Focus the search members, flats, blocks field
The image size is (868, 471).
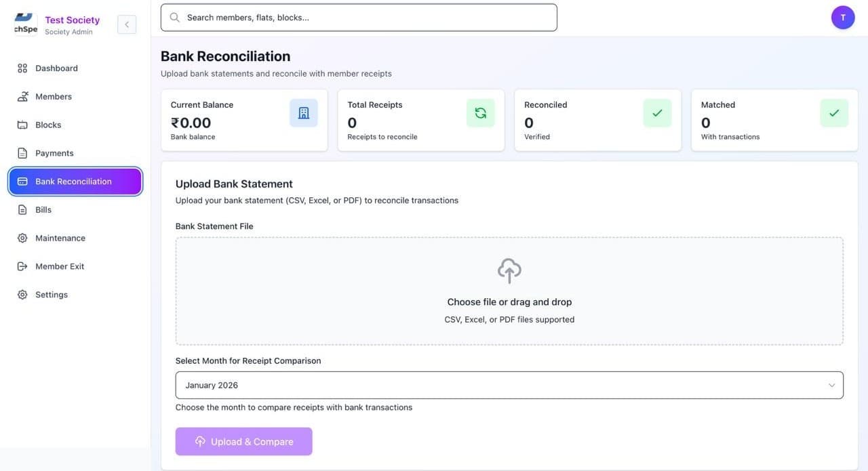pyautogui.click(x=359, y=18)
